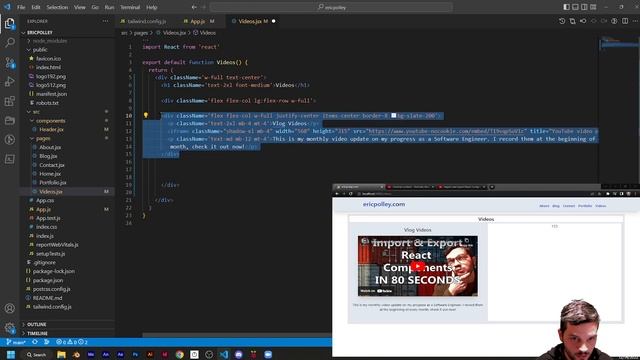640x360 pixels.
Task: Open the Search view in the activity bar
Action: click(9, 42)
